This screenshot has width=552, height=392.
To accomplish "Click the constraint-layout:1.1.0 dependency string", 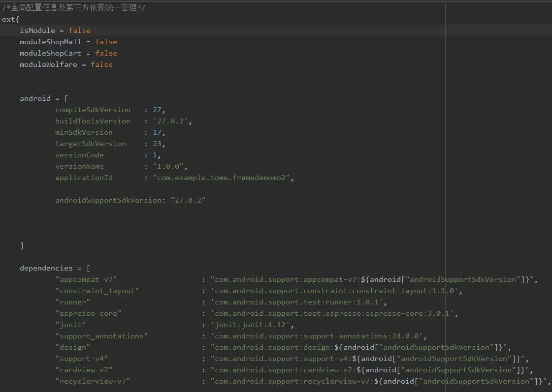I will point(334,291).
